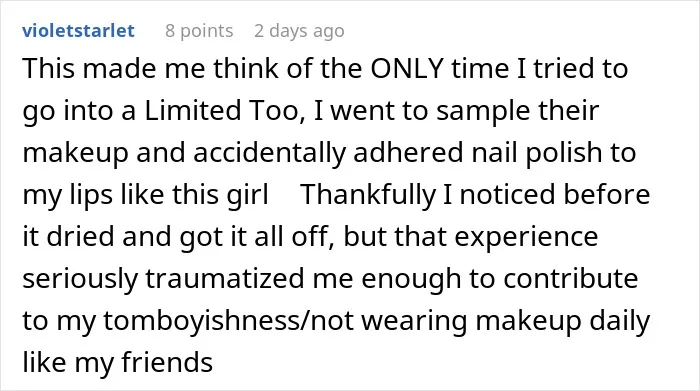The width and height of the screenshot is (700, 391).
Task: Click the word contribute
Action: [x=571, y=279]
